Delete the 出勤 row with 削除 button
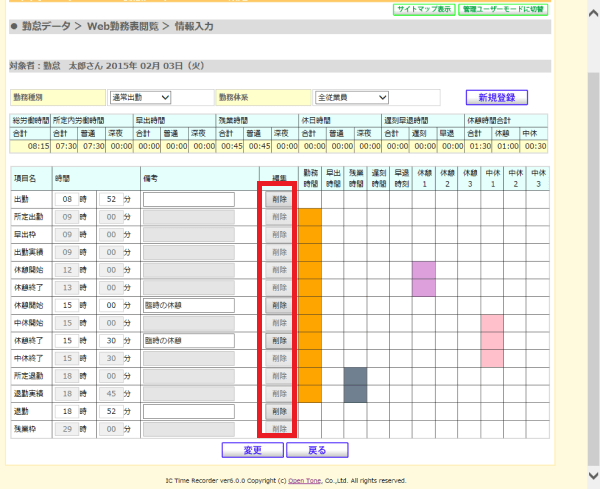The width and height of the screenshot is (600, 489). (x=279, y=199)
